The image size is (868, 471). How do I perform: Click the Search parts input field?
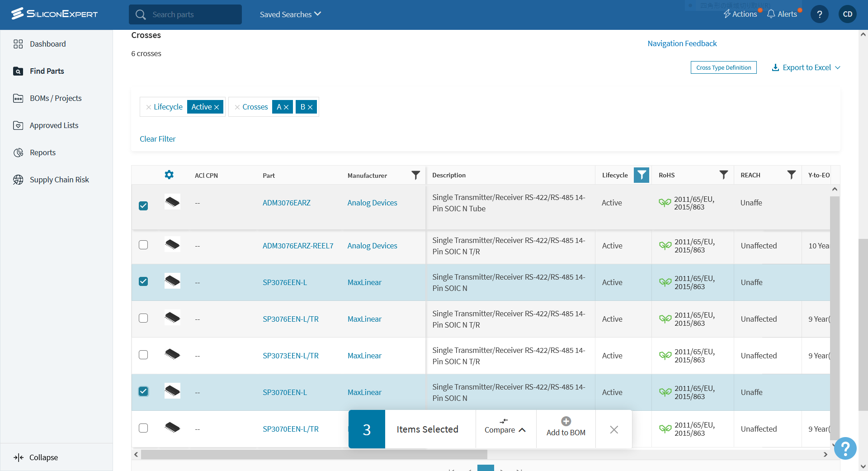point(185,14)
